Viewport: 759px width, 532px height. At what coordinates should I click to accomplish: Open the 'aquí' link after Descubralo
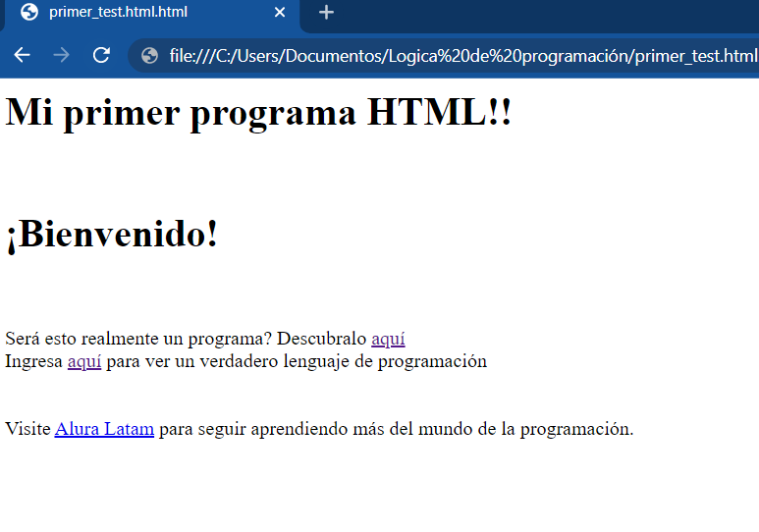(x=388, y=339)
